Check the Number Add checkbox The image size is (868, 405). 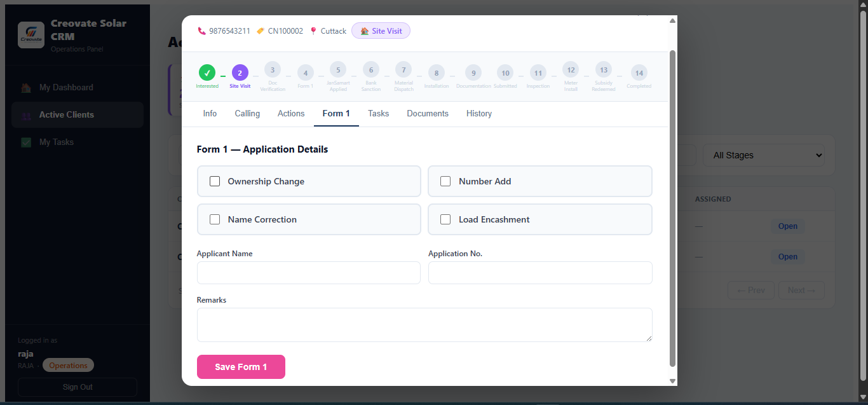click(x=445, y=181)
